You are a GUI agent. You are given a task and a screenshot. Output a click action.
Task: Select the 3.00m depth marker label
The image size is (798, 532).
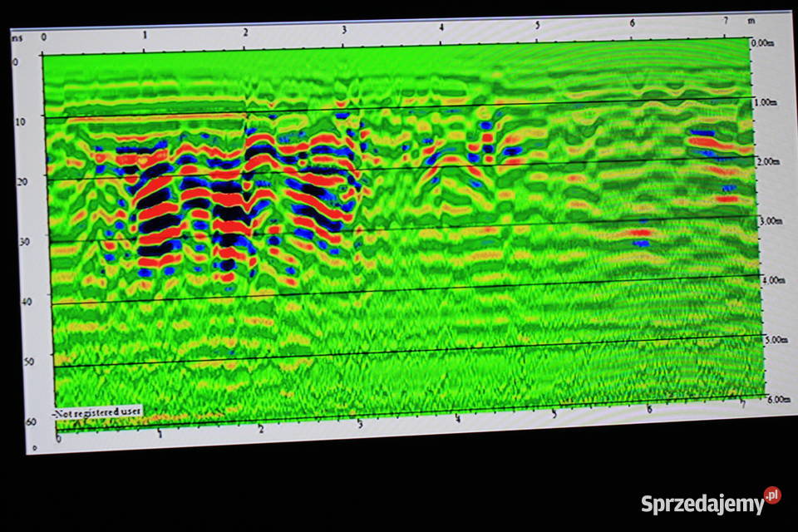[x=771, y=221]
